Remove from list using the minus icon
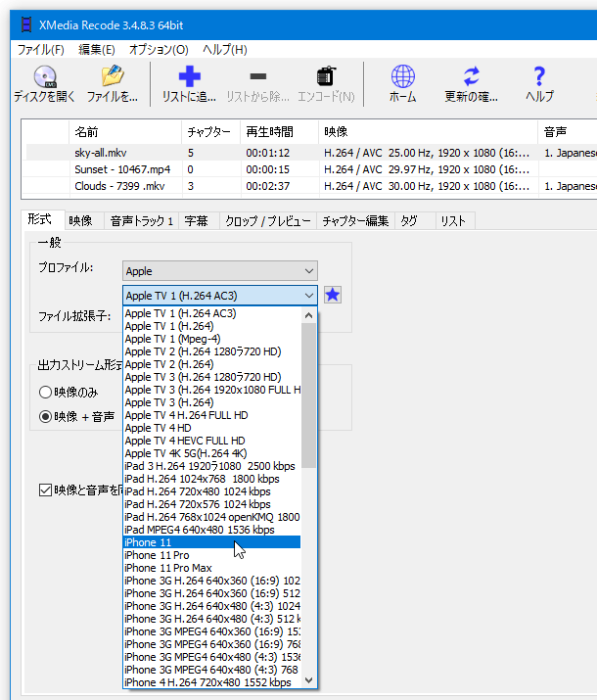The image size is (597, 700). 258,84
